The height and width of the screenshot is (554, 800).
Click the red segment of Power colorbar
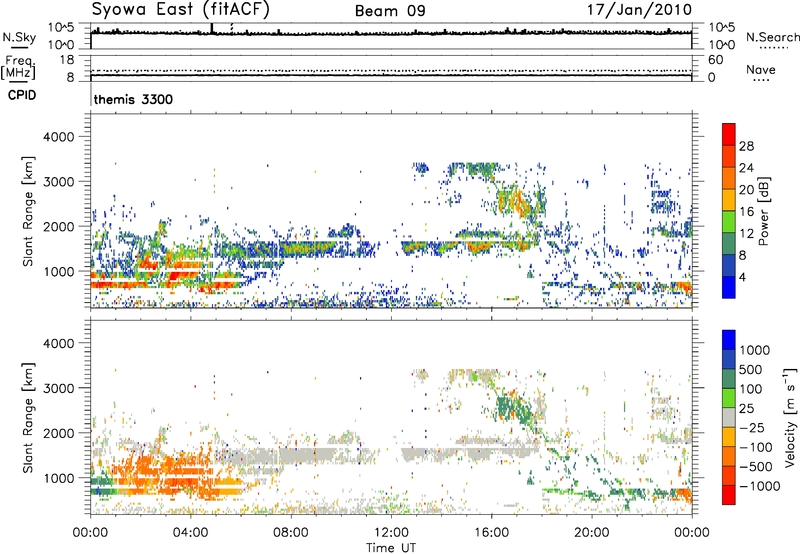[729, 134]
